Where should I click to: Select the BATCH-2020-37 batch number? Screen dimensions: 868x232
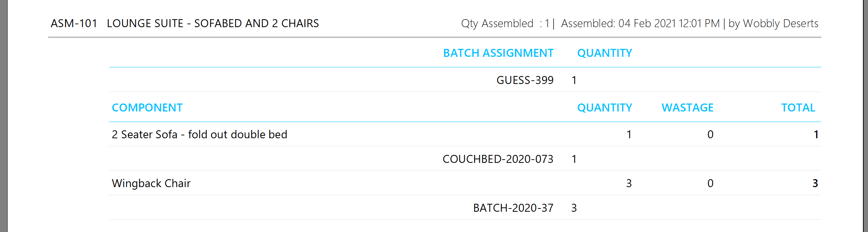(513, 208)
